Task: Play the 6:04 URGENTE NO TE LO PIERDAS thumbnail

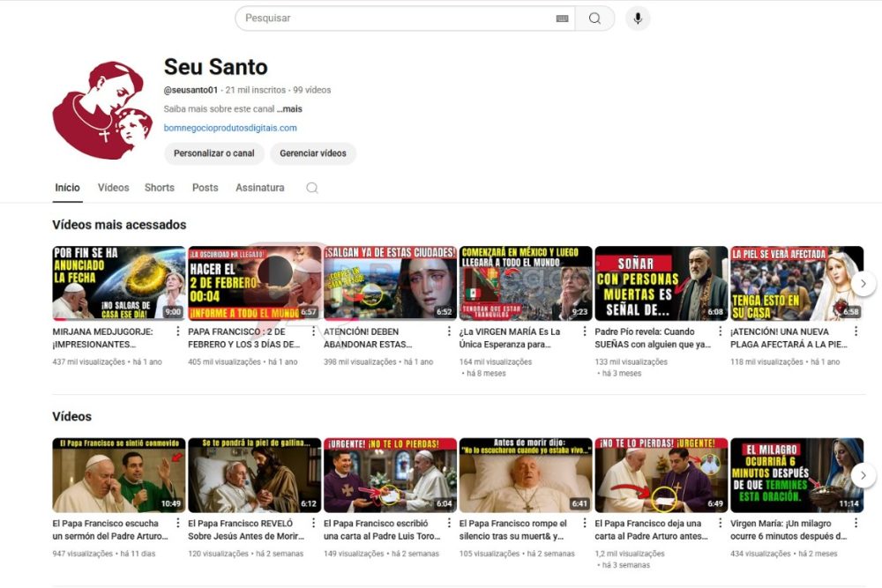Action: [x=390, y=475]
